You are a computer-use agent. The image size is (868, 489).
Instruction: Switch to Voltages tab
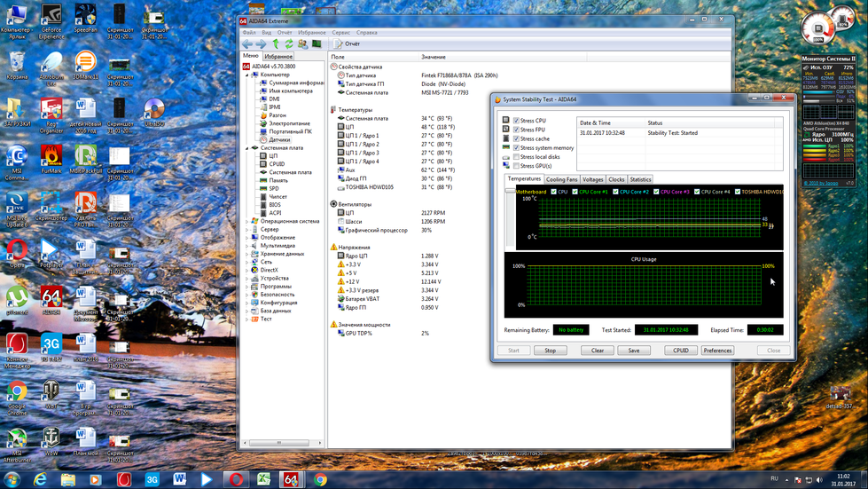(x=593, y=179)
